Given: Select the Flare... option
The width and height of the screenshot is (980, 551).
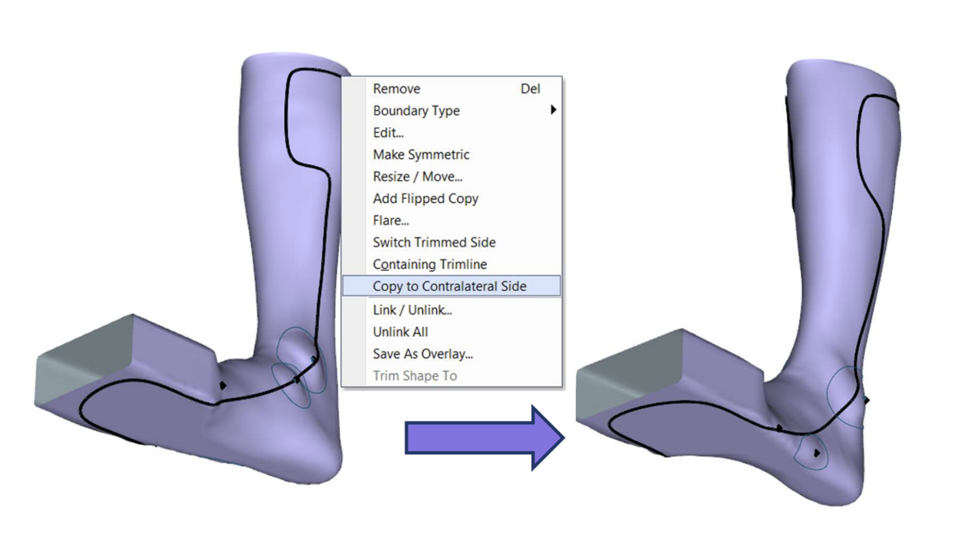Looking at the screenshot, I should (x=390, y=221).
